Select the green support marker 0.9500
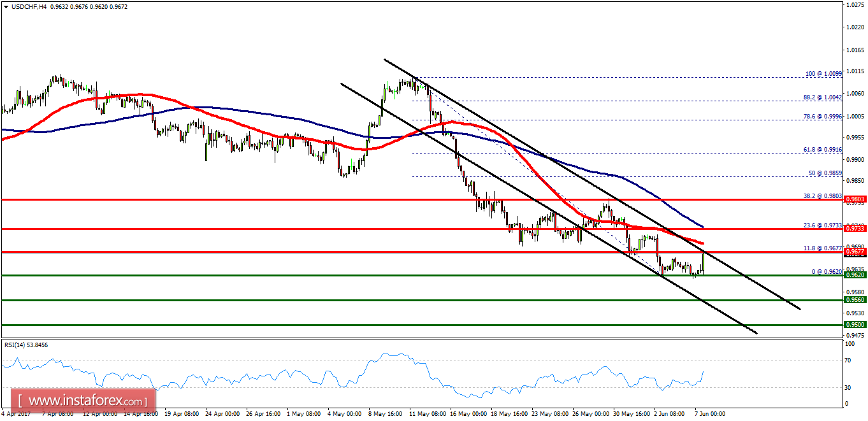This screenshot has height=421, width=868. [x=854, y=323]
